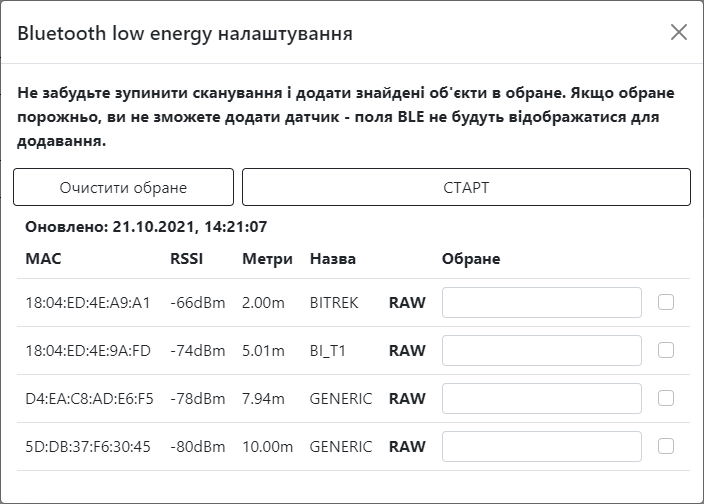The image size is (704, 504).
Task: Show RAW data for BI_T1 device
Action: pos(407,351)
